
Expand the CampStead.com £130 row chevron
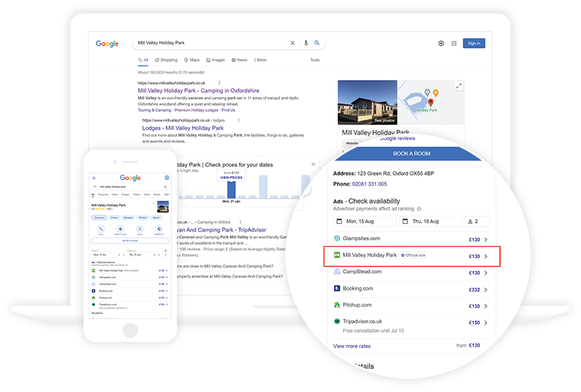click(486, 272)
